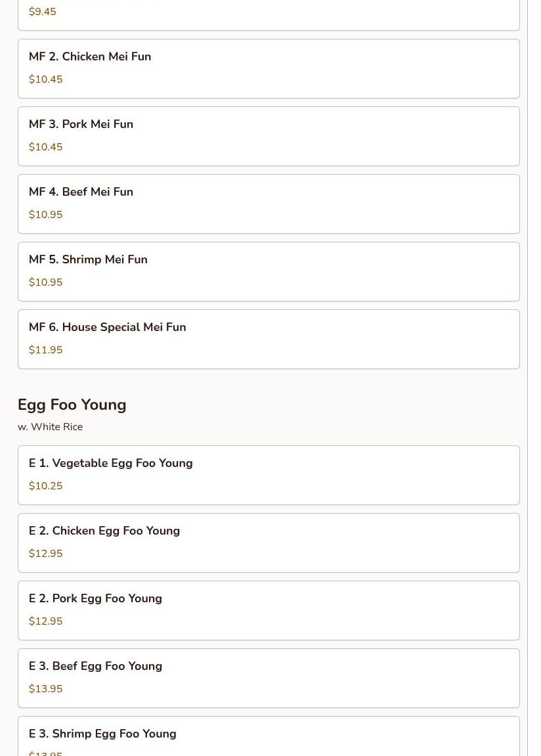This screenshot has width=541, height=756.
Task: Open MF 6. House Special Mei Fun
Action: (269, 340)
